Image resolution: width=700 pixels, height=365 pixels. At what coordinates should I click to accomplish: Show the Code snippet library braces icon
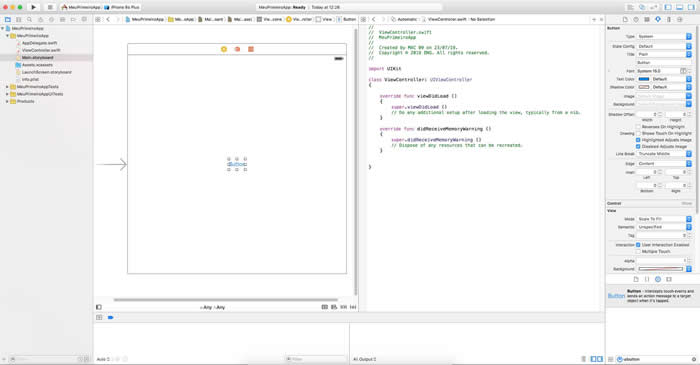(647, 279)
